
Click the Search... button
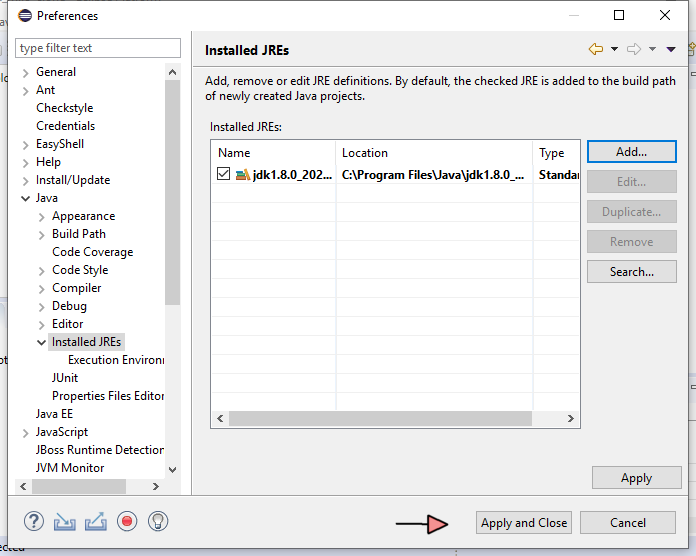point(632,271)
